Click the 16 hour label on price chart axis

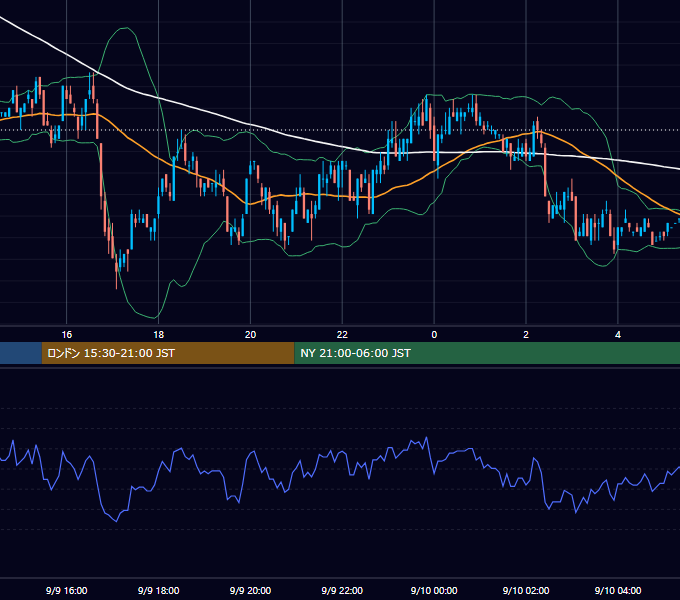(x=66, y=335)
